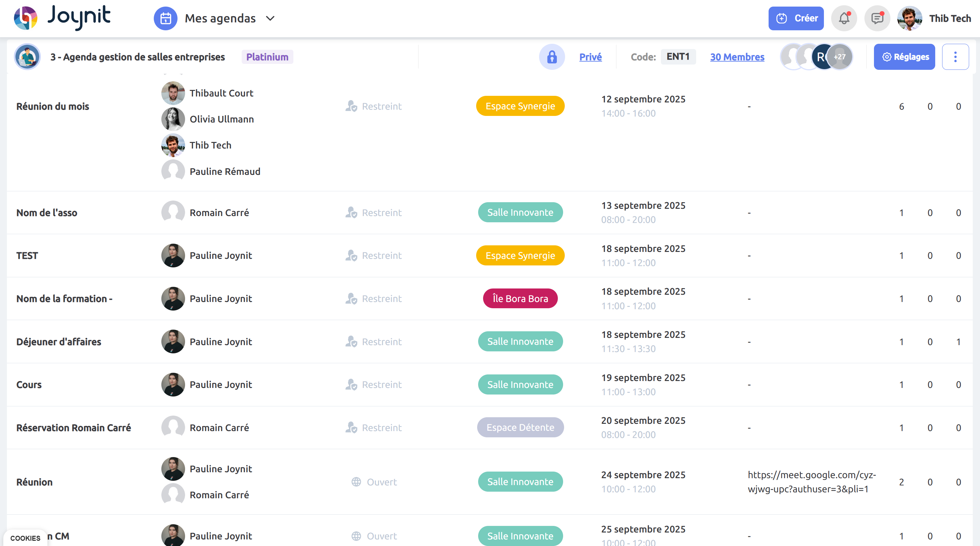This screenshot has height=546, width=980.
Task: Open the Réglages settings button
Action: click(904, 57)
